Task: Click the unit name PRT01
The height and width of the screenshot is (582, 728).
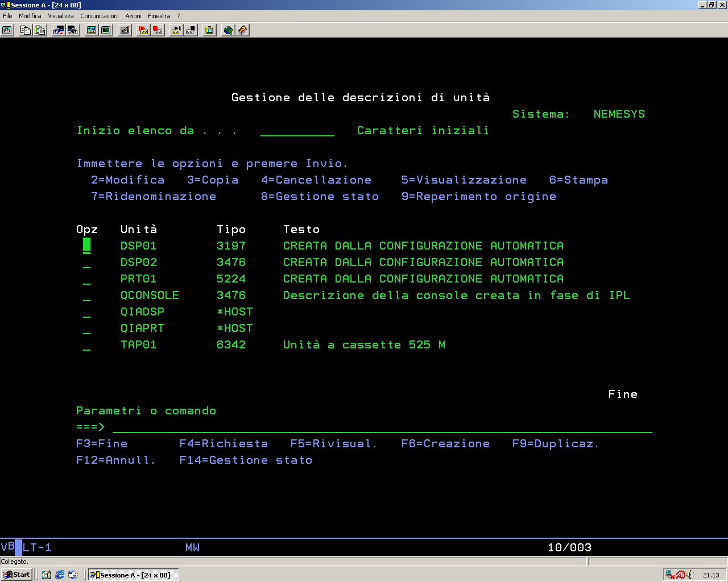Action: point(138,278)
